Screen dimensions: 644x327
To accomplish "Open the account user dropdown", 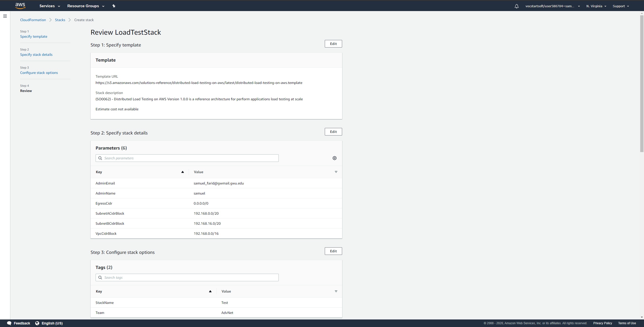I will 552,6.
